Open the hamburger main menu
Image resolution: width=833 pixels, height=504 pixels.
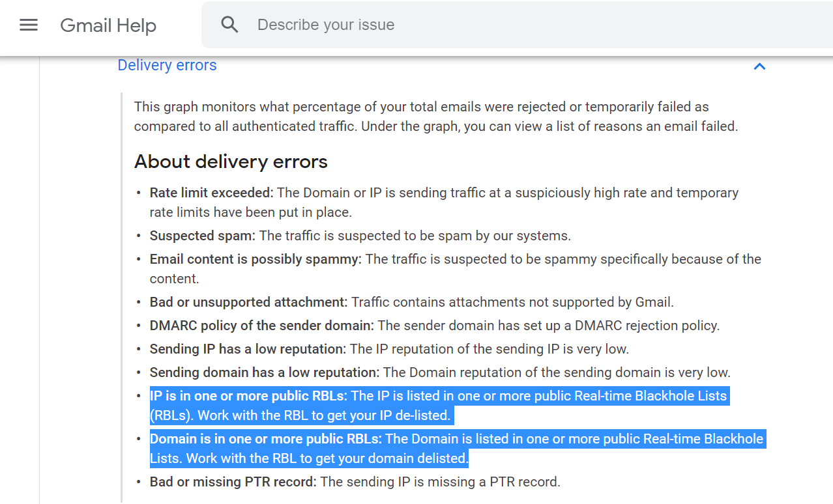pos(29,25)
